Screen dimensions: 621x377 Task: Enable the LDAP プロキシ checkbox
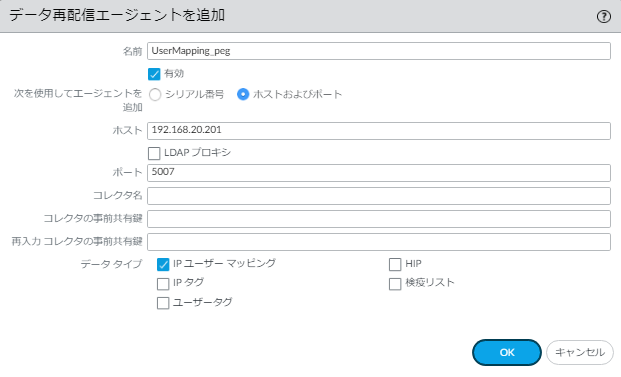click(x=154, y=153)
